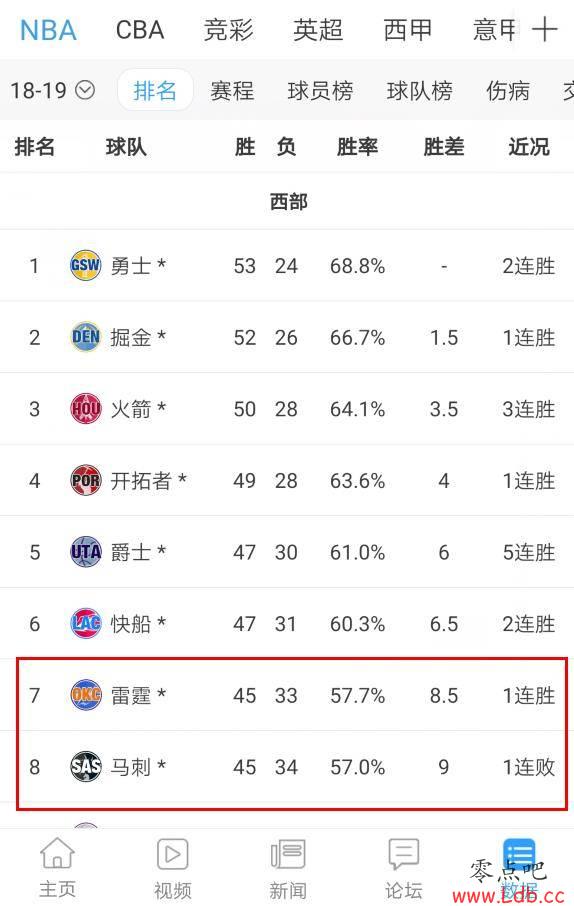Select the GSW Warriors team logo

pos(86,265)
